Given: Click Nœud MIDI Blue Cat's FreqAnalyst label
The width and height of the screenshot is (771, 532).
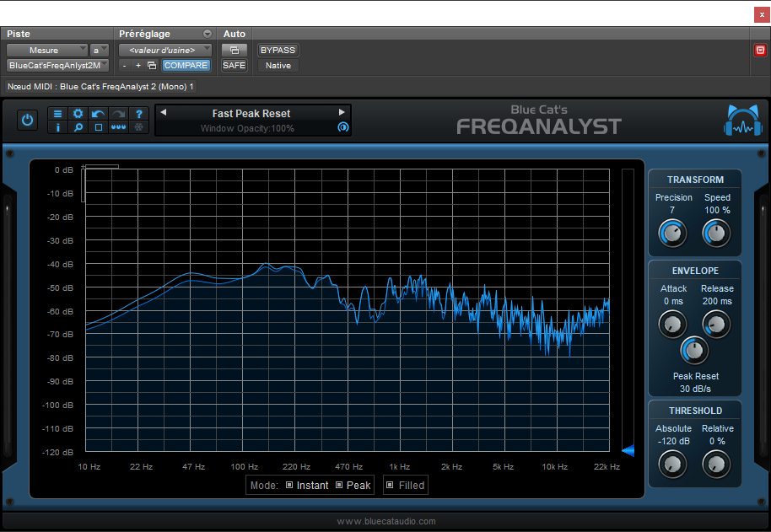Looking at the screenshot, I should tap(100, 87).
